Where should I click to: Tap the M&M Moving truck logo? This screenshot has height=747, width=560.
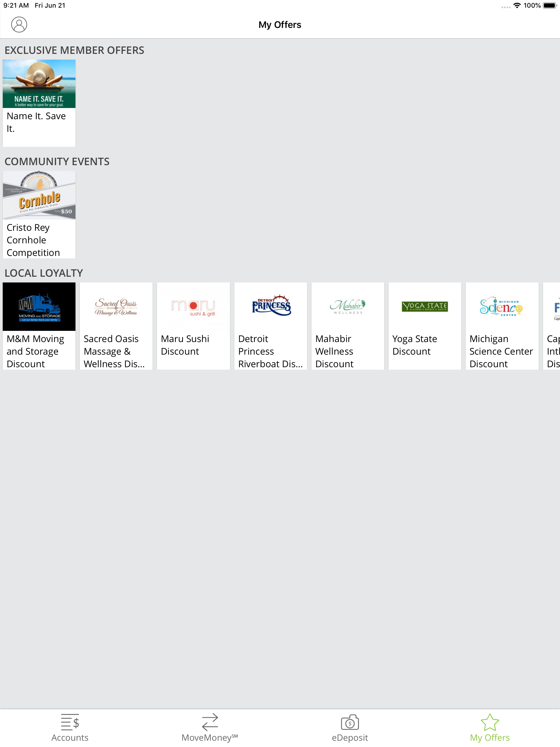point(39,307)
